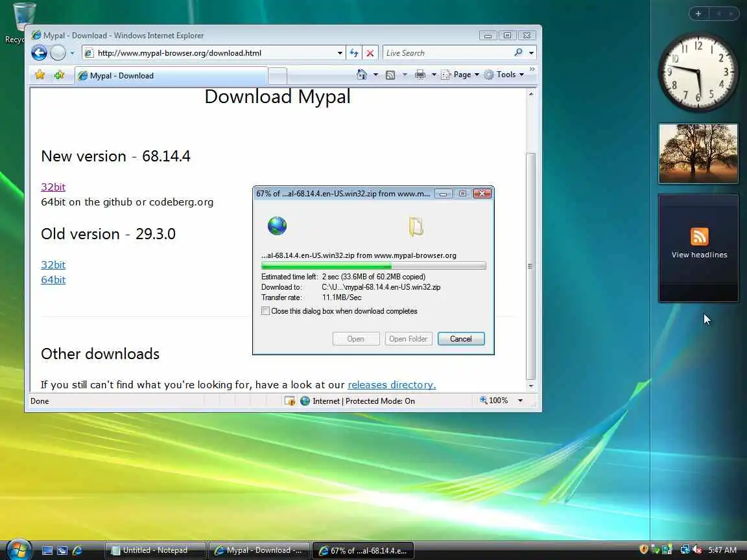The image size is (747, 560).
Task: Click the Transfer rate value 11.1MB/Sec
Action: 342,297
